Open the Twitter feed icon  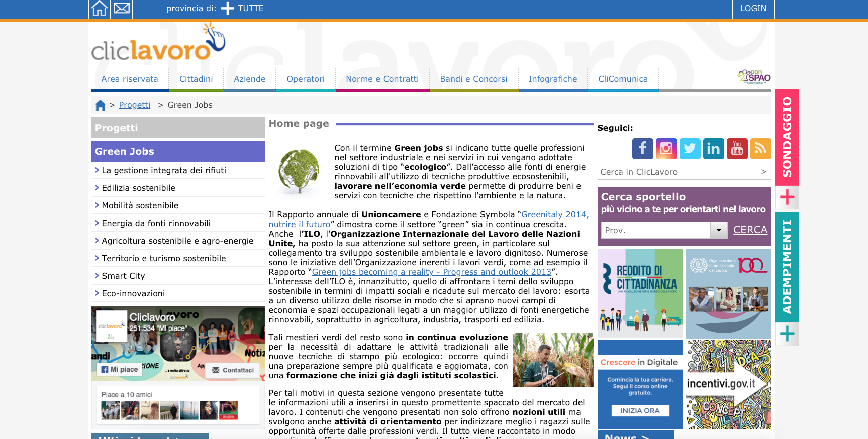(x=690, y=149)
